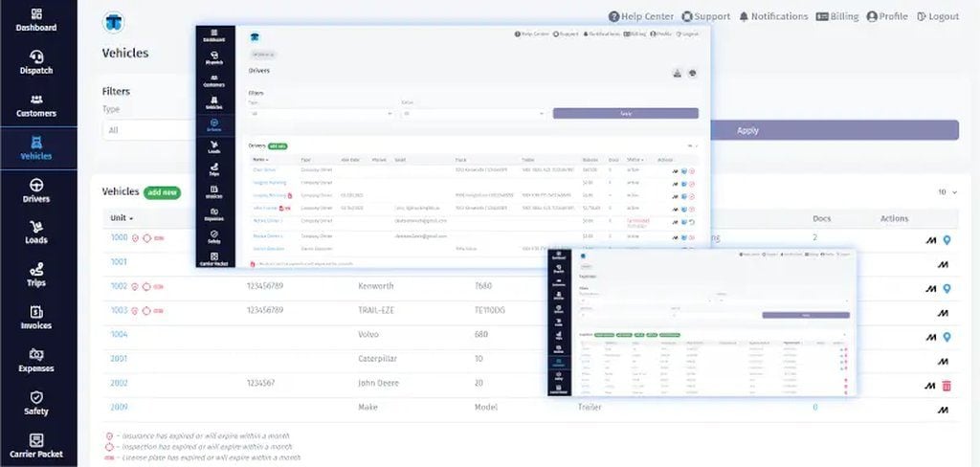
Task: Sort by the Unit column header
Action: click(122, 218)
